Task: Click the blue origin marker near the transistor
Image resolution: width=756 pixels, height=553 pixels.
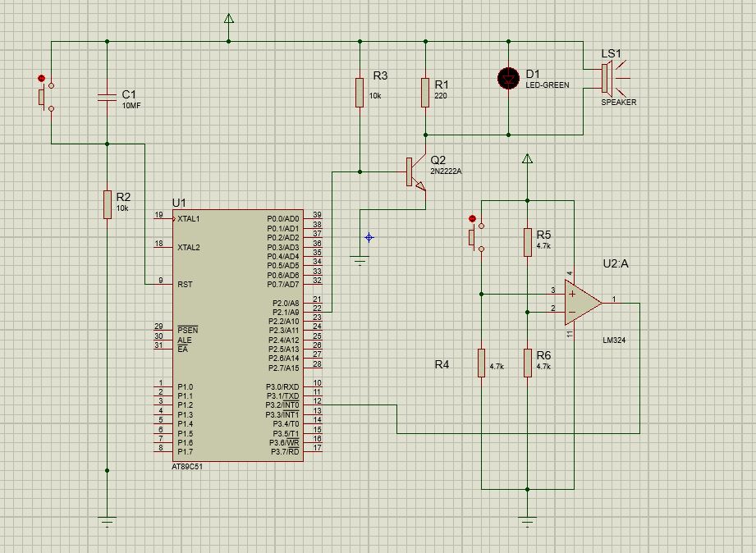Action: pyautogui.click(x=369, y=238)
